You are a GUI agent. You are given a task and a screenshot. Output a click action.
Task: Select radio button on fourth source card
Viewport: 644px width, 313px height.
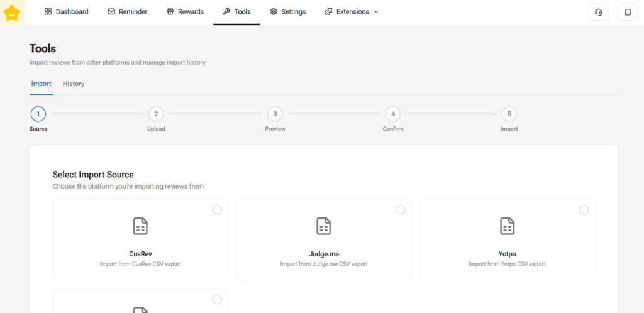pyautogui.click(x=217, y=299)
